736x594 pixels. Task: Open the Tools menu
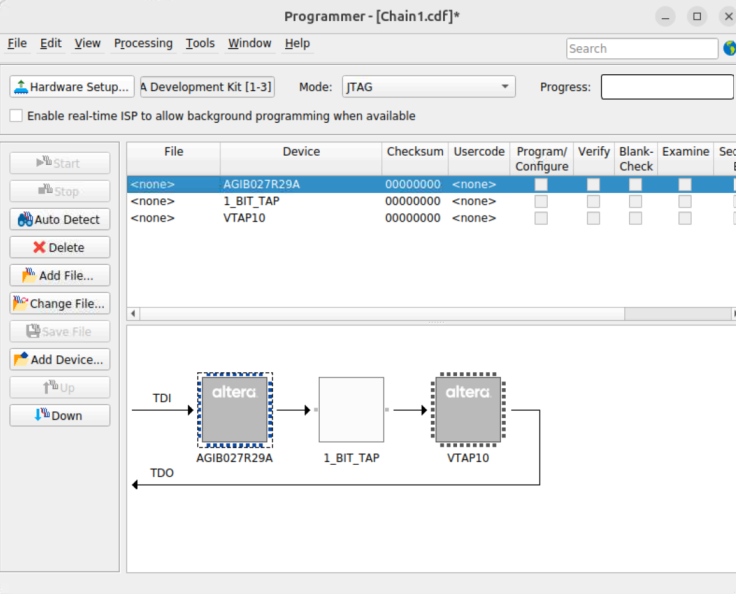[x=200, y=43]
